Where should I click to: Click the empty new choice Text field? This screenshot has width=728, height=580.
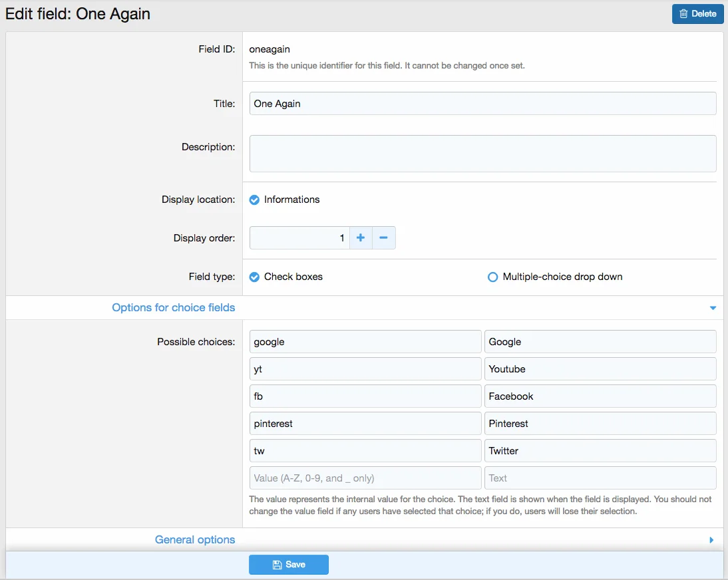click(600, 478)
